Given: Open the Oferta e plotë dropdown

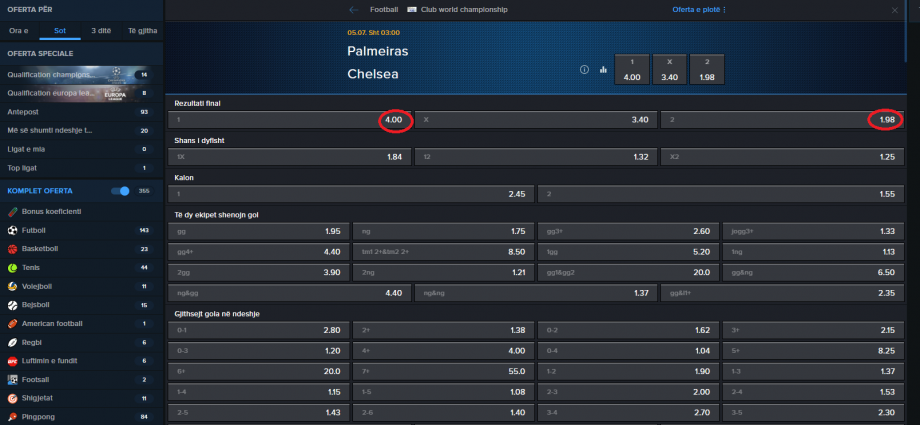Looking at the screenshot, I should 699,10.
